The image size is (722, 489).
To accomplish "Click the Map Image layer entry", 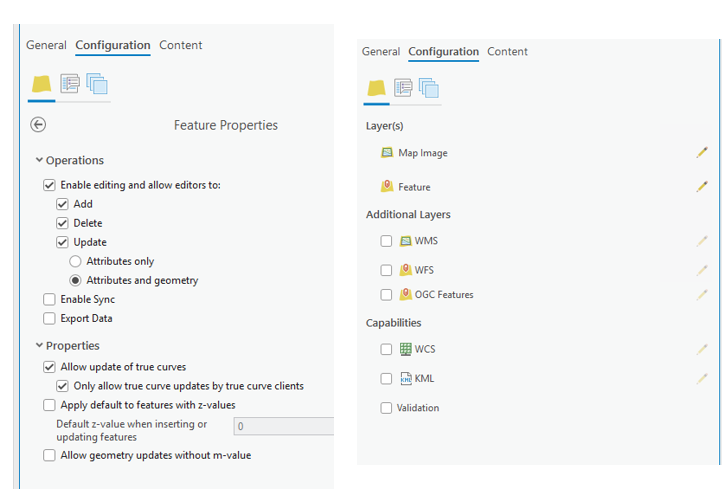I will [x=422, y=153].
